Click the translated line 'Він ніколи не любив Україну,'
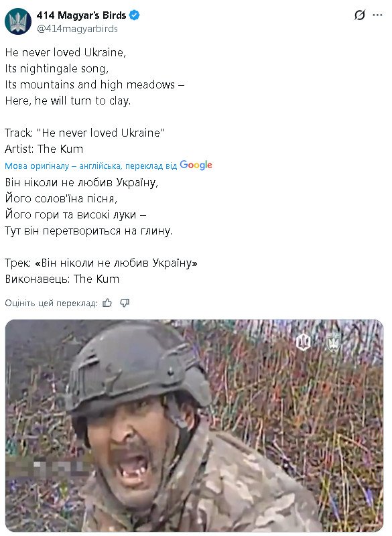The image size is (392, 536). 81,182
